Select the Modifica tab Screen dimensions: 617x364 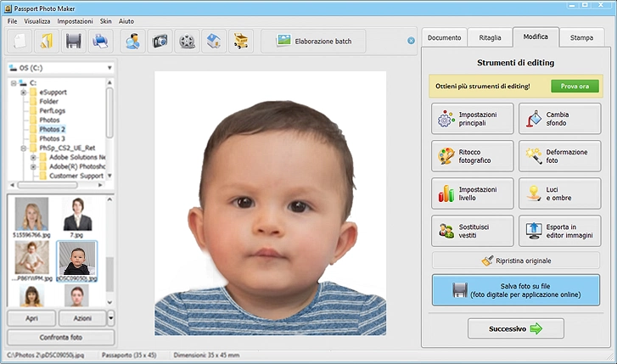(536, 36)
